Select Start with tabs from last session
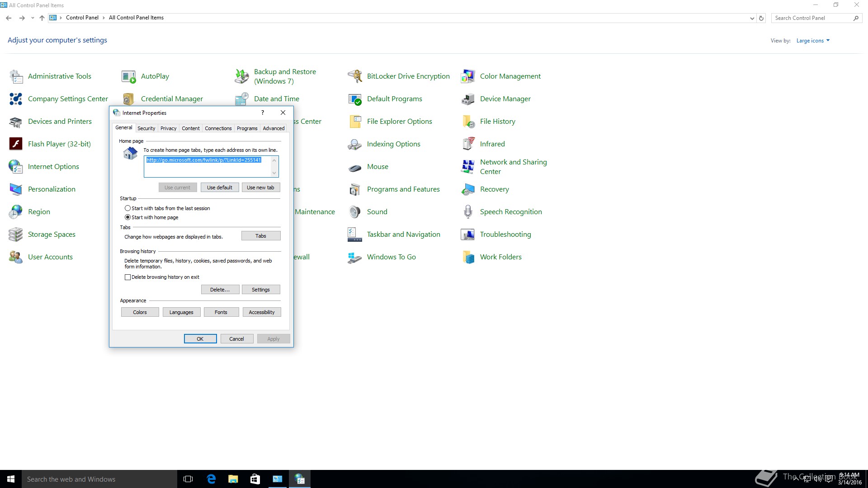Image resolution: width=868 pixels, height=488 pixels. (x=127, y=208)
